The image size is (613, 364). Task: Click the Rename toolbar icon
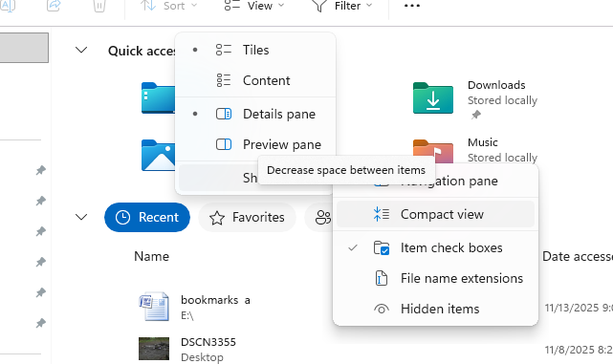point(7,6)
